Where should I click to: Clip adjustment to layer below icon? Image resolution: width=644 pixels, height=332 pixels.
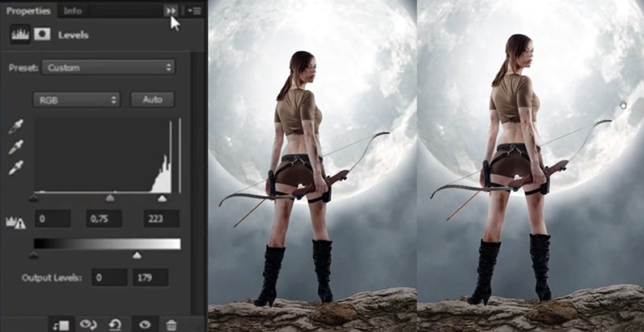coord(61,326)
